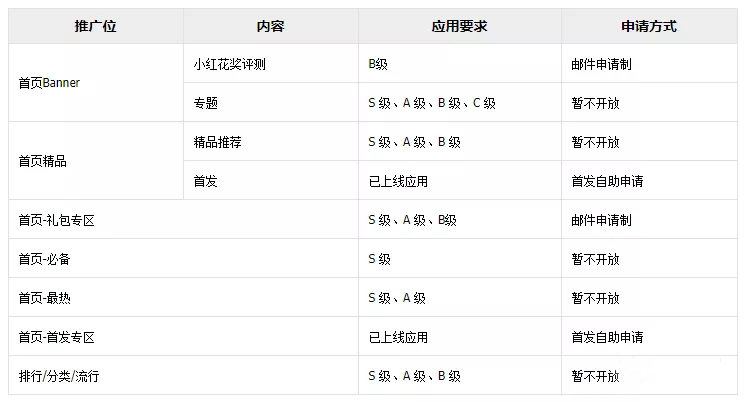Click the S级、A级、B级、C级 requirement cell
Screen dimensions: 747x402
coord(460,102)
